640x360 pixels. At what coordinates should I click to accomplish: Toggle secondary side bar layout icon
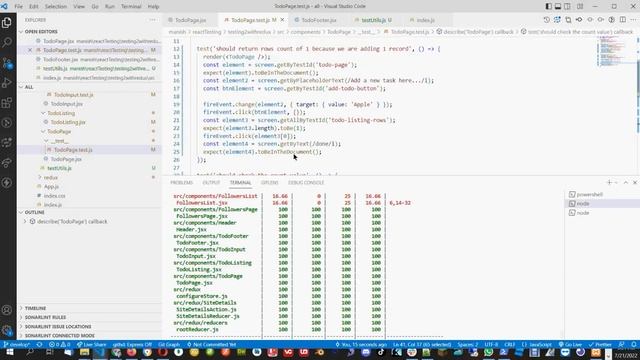[x=567, y=7]
